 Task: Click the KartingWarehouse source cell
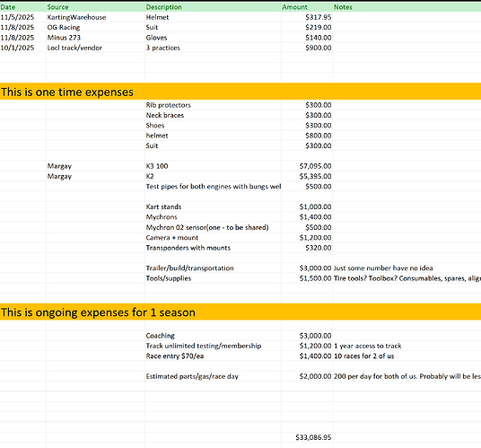95,17
